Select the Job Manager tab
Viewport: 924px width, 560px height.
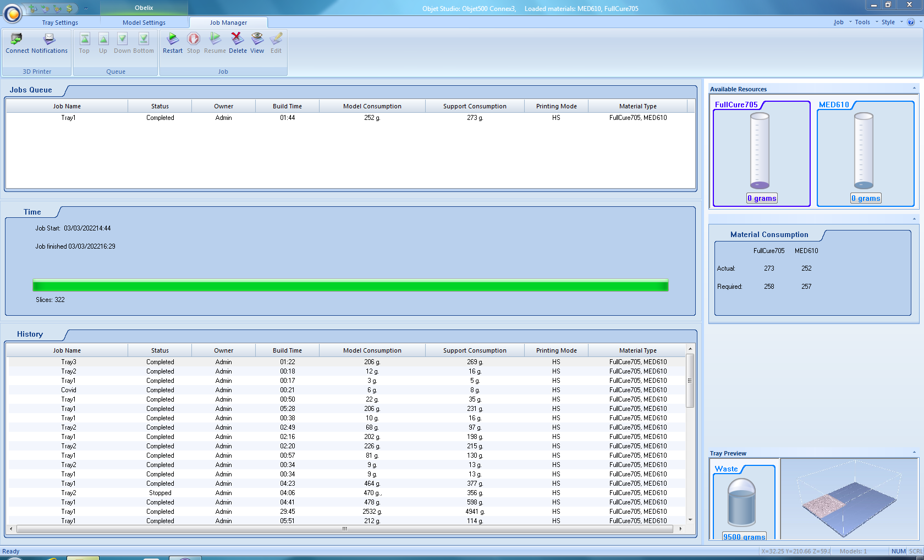click(228, 23)
